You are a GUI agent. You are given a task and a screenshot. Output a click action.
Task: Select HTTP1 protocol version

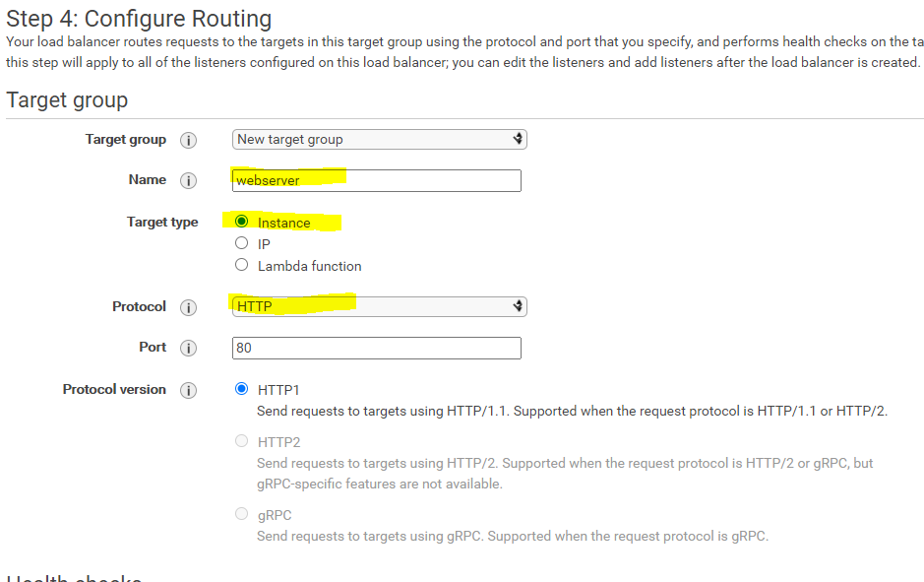[x=241, y=389]
